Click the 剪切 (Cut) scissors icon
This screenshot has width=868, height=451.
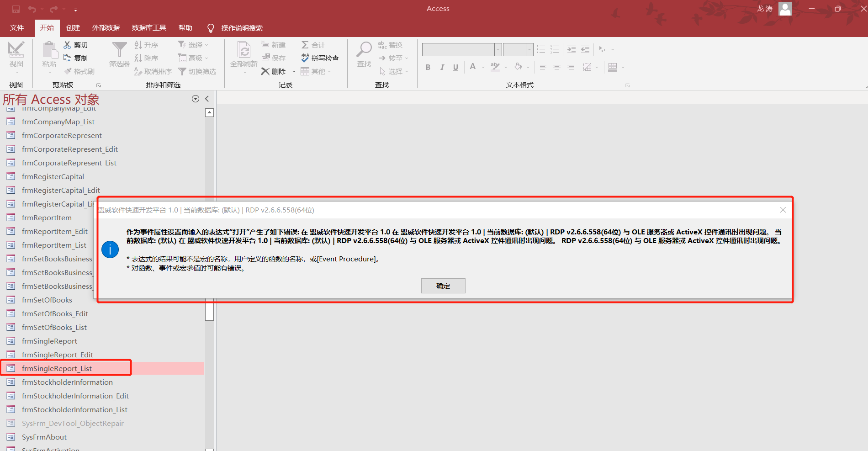click(x=67, y=45)
